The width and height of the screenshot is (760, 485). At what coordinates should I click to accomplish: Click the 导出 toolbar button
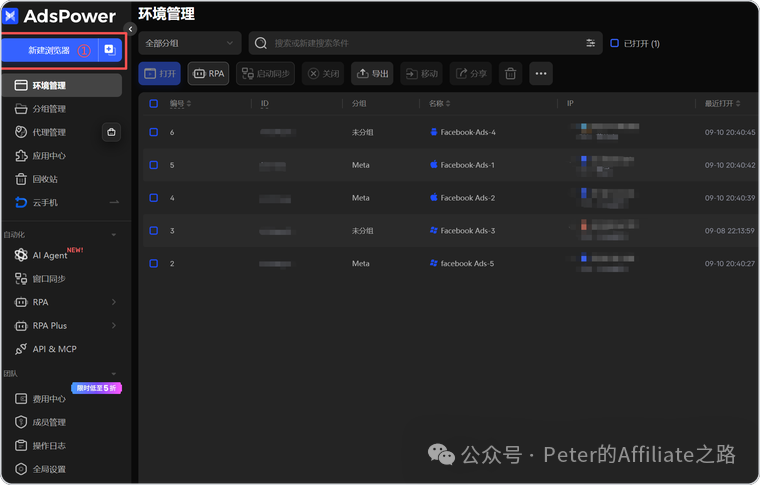(372, 74)
